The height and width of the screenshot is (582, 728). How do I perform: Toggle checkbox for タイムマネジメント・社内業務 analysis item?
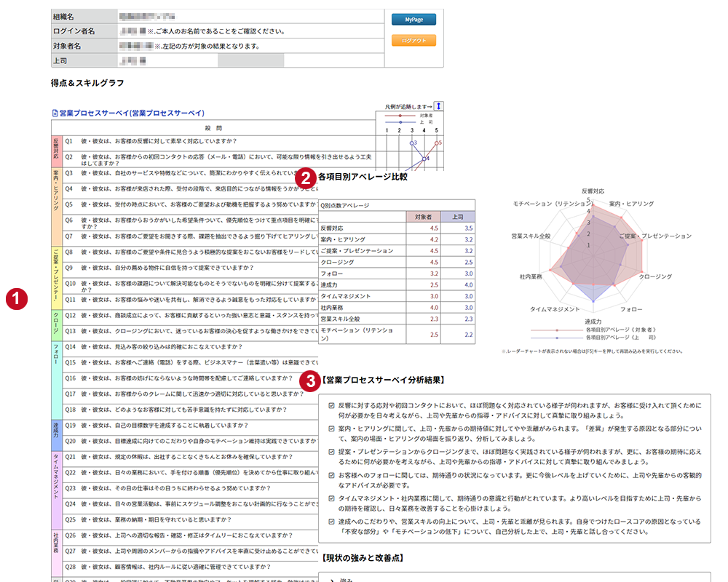(331, 498)
